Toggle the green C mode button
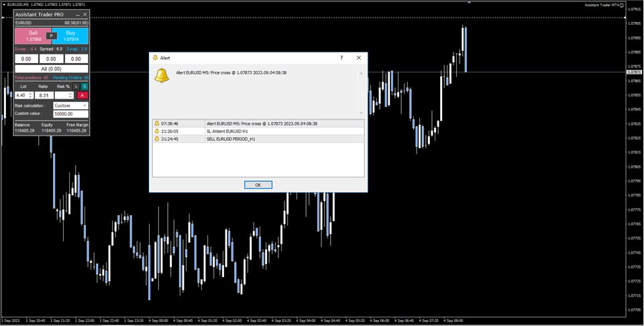 pos(85,87)
